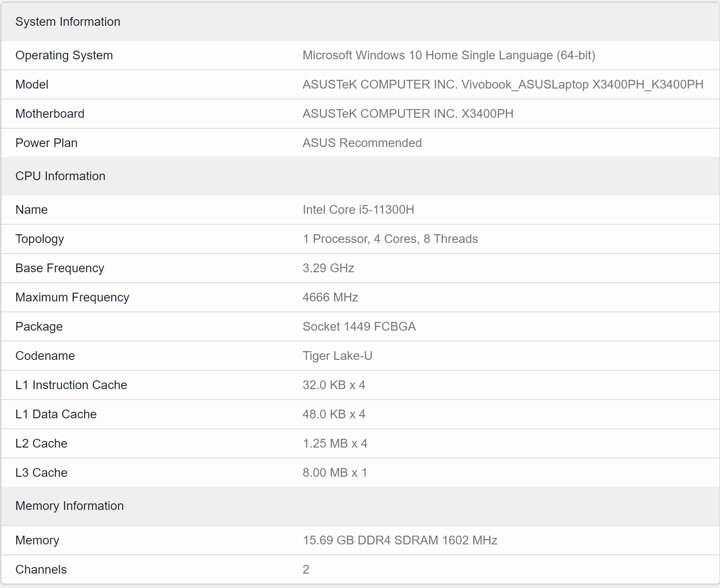This screenshot has height=588, width=720.
Task: Select the 'System Information' section header
Action: coord(68,22)
